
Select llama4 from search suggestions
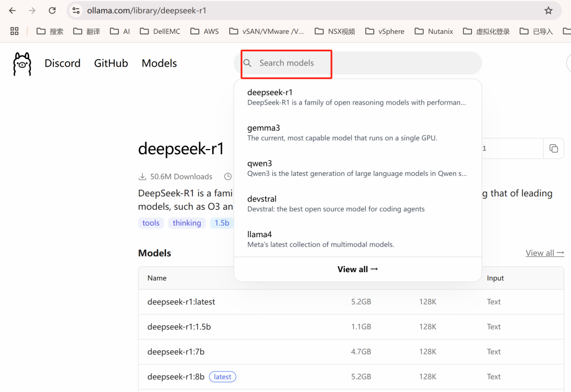[x=357, y=239]
